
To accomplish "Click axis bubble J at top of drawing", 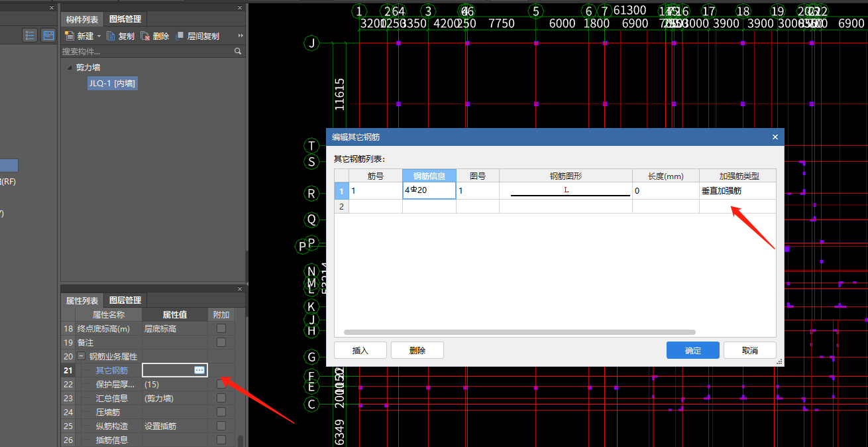I will click(x=311, y=44).
